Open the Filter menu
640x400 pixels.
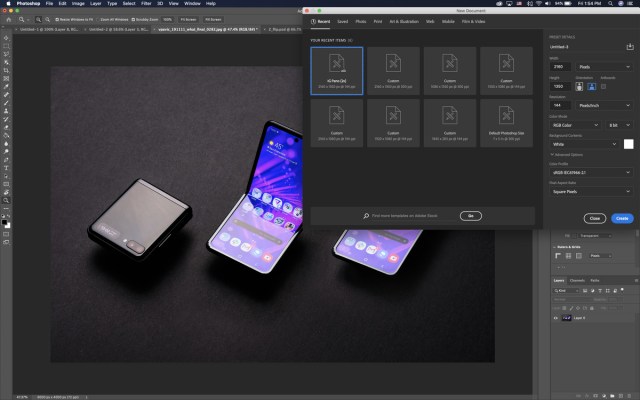pos(146,3)
